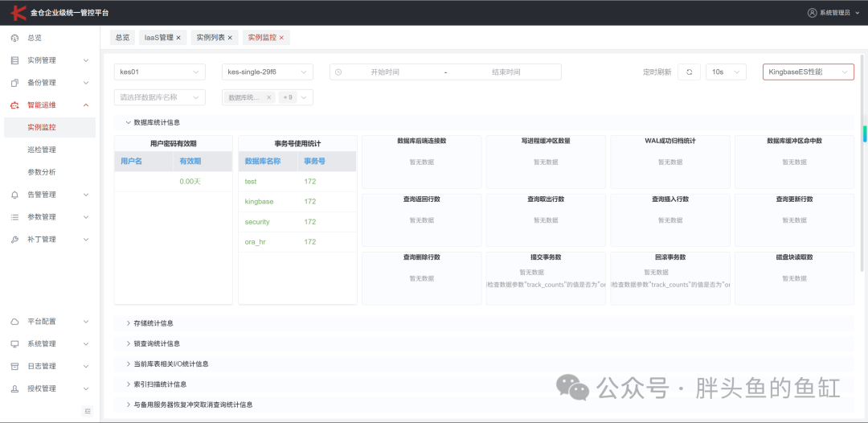
Task: Click the 备份管理 sidebar icon
Action: coord(15,83)
